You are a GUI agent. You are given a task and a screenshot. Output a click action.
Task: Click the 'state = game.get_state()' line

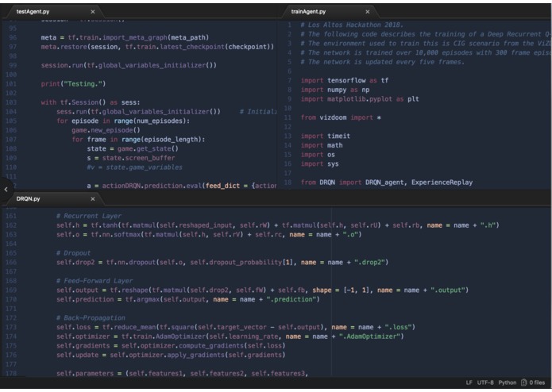(133, 148)
